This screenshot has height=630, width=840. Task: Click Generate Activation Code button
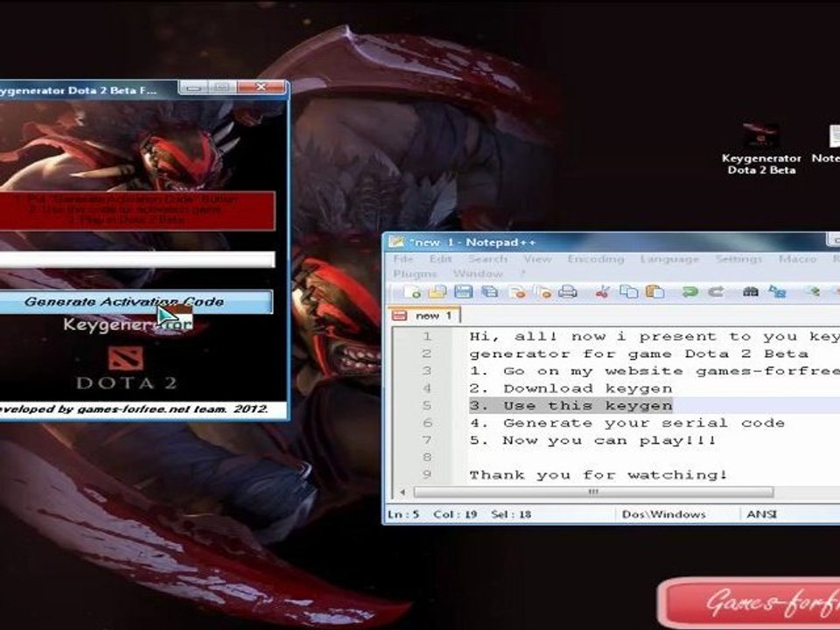tap(135, 302)
